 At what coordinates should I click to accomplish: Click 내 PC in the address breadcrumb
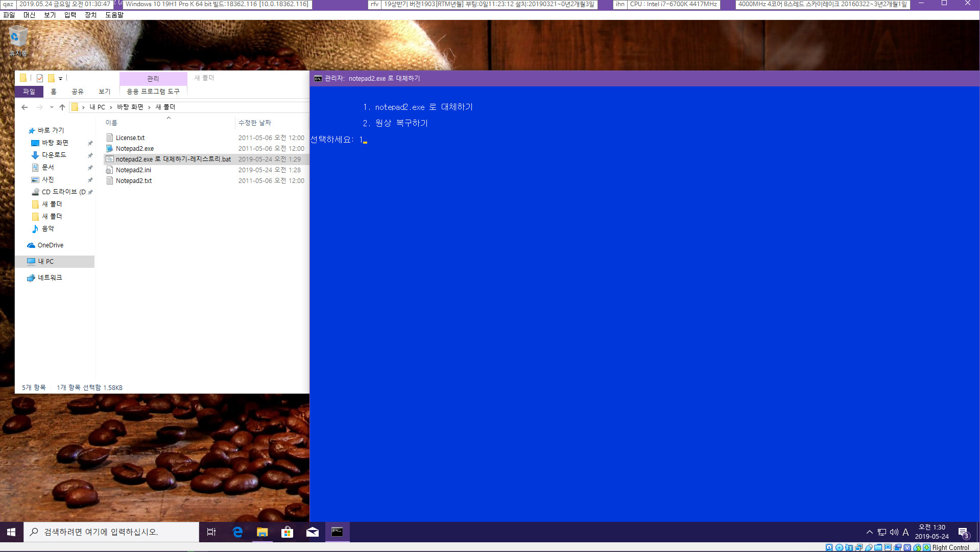point(98,107)
